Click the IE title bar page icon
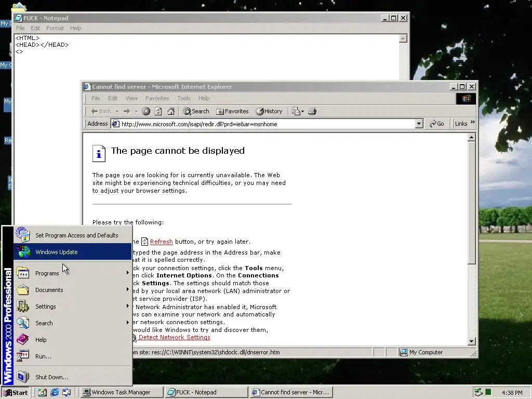Screen dimensions: 532x399 click(x=87, y=87)
